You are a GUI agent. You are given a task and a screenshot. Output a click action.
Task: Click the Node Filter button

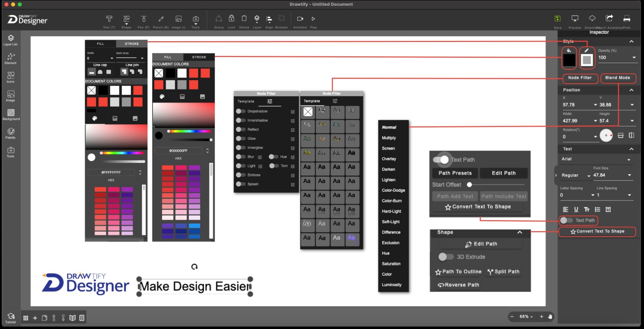point(580,78)
